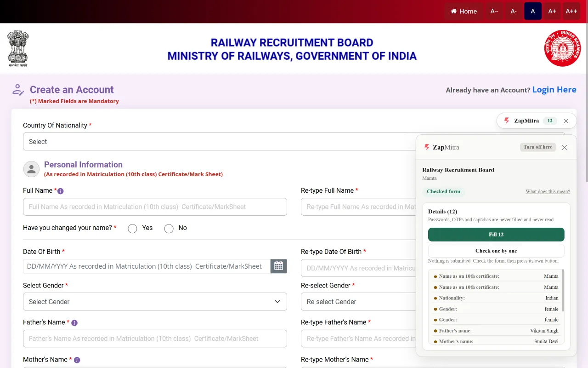Select the A- font size button
This screenshot has height=368, width=588.
[514, 11]
